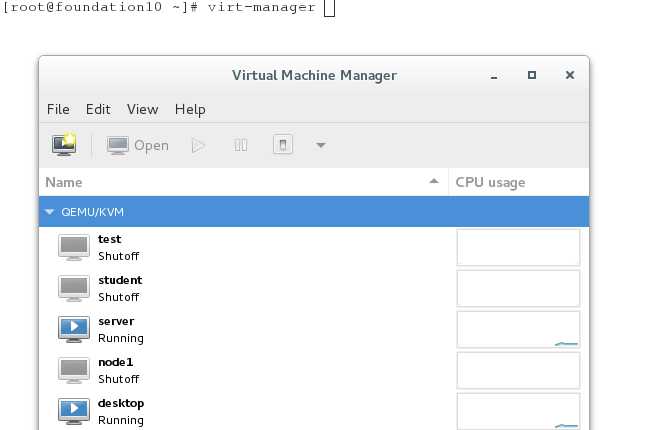Screen dimensions: 661x430
Task: Toggle Name column sort arrow
Action: (x=434, y=181)
